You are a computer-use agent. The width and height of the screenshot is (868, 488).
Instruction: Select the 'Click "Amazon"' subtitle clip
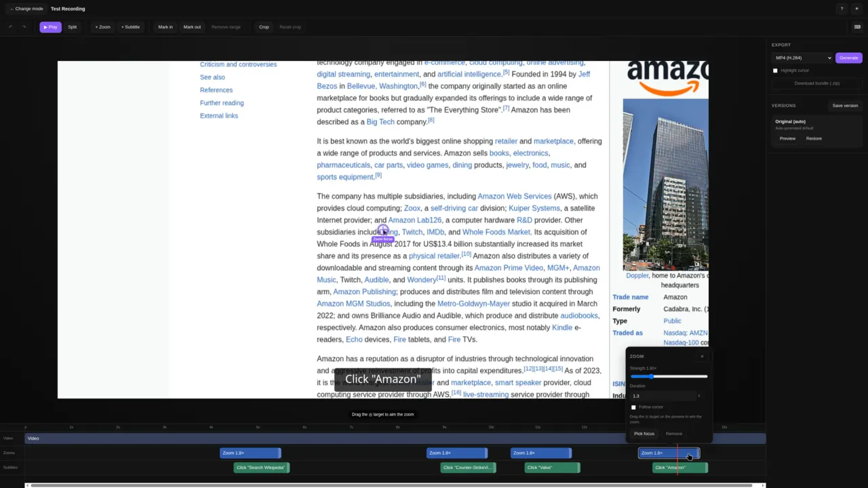(680, 468)
